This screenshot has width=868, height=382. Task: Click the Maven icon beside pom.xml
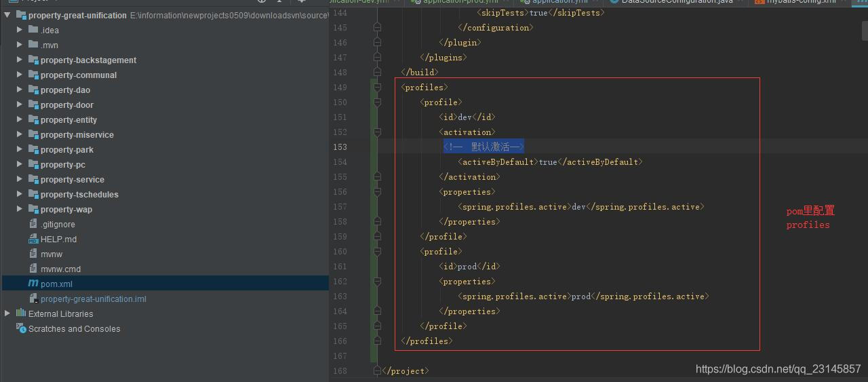[33, 284]
